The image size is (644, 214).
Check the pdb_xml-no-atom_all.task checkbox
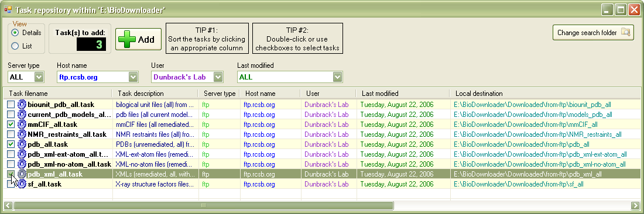pyautogui.click(x=11, y=164)
